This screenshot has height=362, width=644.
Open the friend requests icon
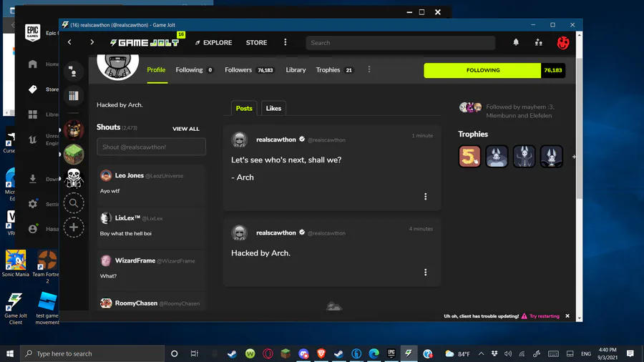538,42
